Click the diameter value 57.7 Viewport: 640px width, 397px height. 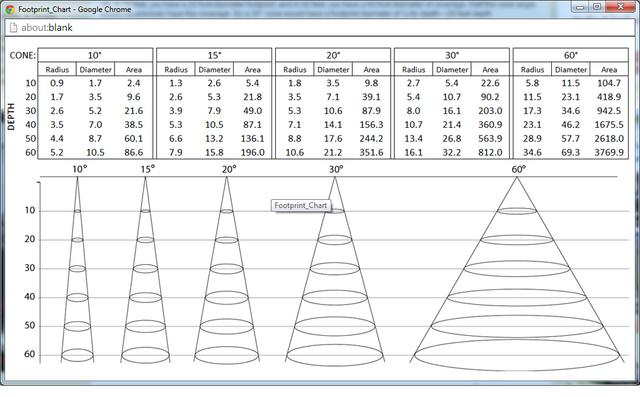(571, 139)
